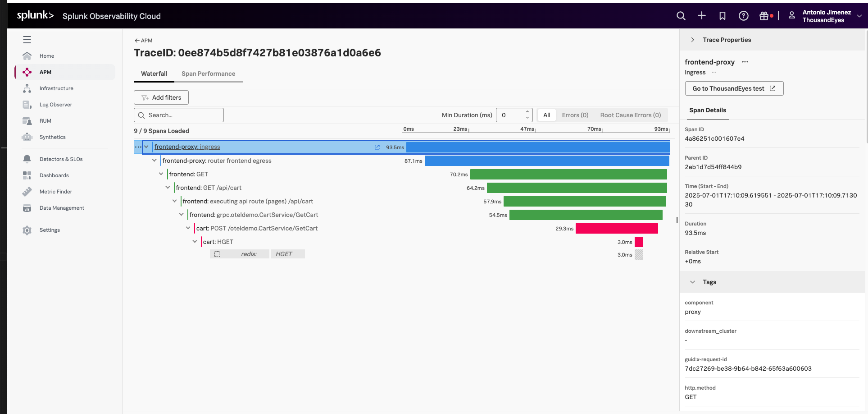Open frontend-proxy ingress span external link icon

377,147
